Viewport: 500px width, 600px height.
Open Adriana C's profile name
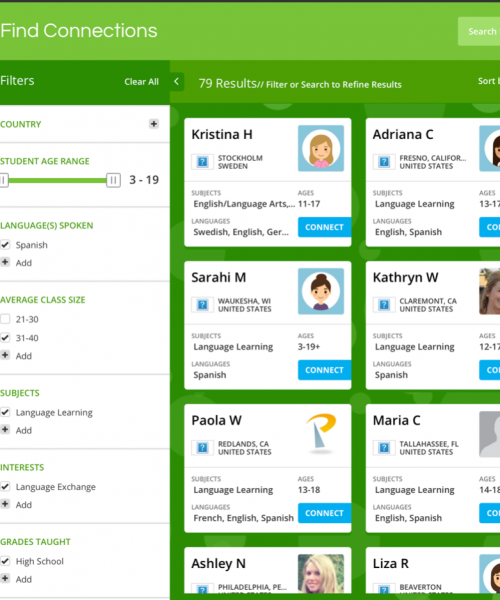(x=403, y=135)
